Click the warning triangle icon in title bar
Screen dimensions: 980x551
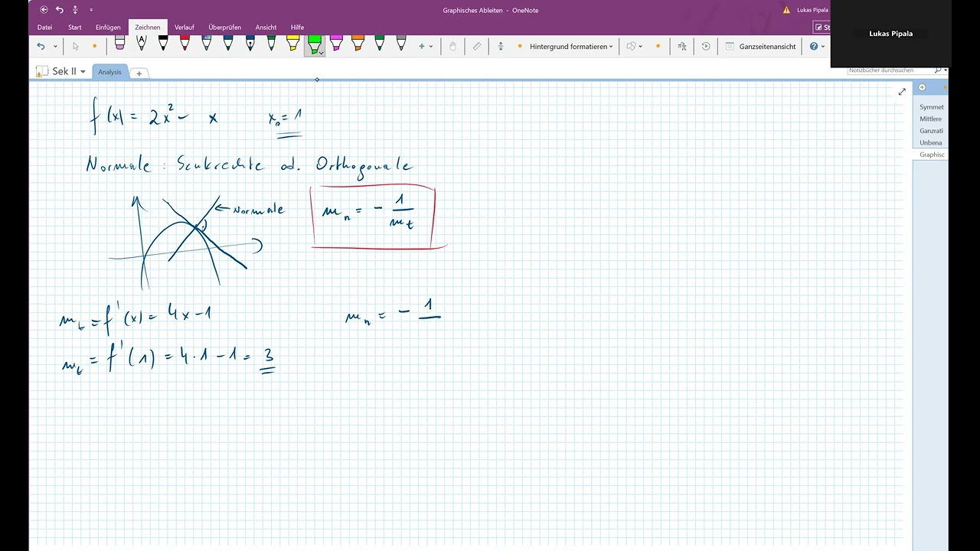(786, 10)
